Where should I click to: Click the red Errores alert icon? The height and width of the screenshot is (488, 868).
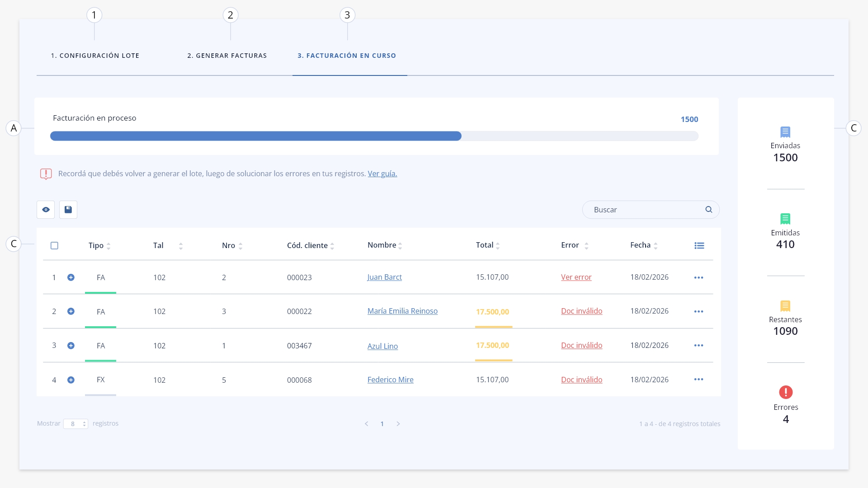[x=786, y=392]
